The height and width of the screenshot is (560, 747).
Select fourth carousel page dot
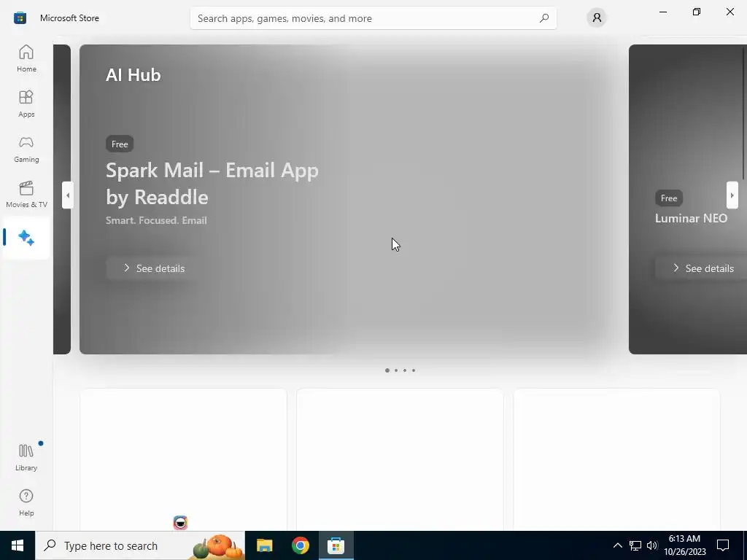[414, 370]
